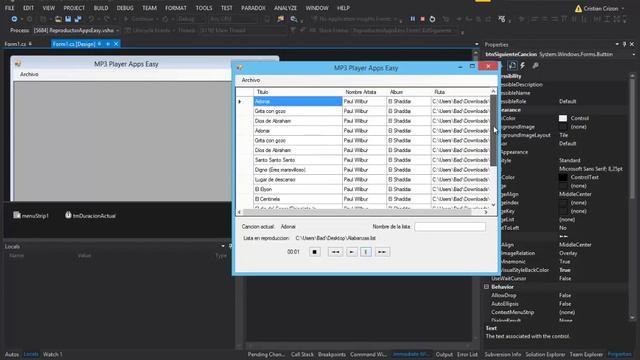Skip to next song in MP3 player

[382, 252]
